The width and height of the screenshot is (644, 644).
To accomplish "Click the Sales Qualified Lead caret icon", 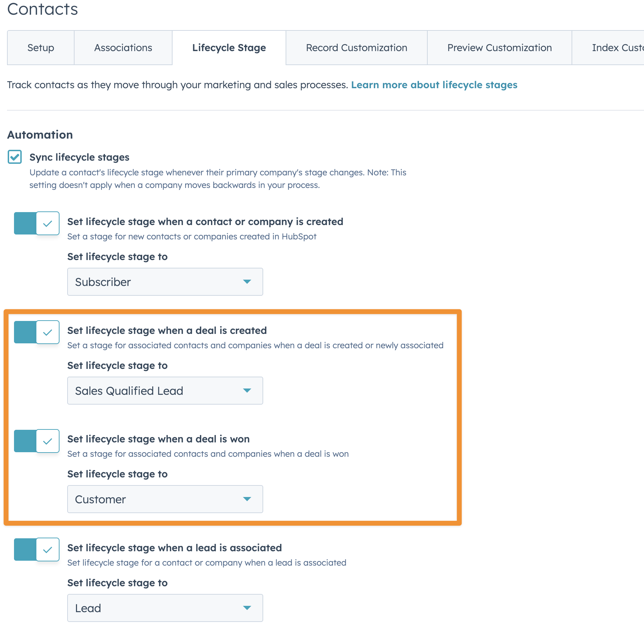I will (x=247, y=391).
